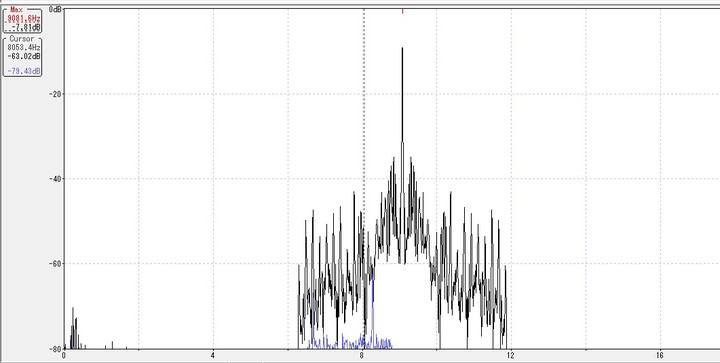
Task: Click the black cursor level -63.02dB
Action: 24,56
